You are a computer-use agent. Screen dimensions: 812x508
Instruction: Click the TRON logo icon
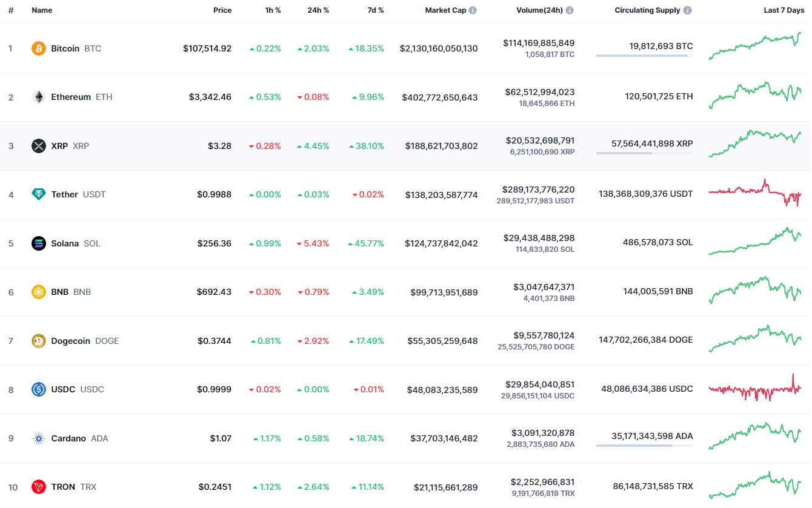[x=39, y=487]
